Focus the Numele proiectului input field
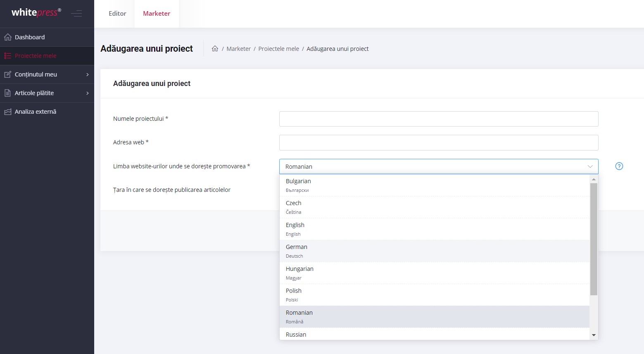 (x=439, y=119)
